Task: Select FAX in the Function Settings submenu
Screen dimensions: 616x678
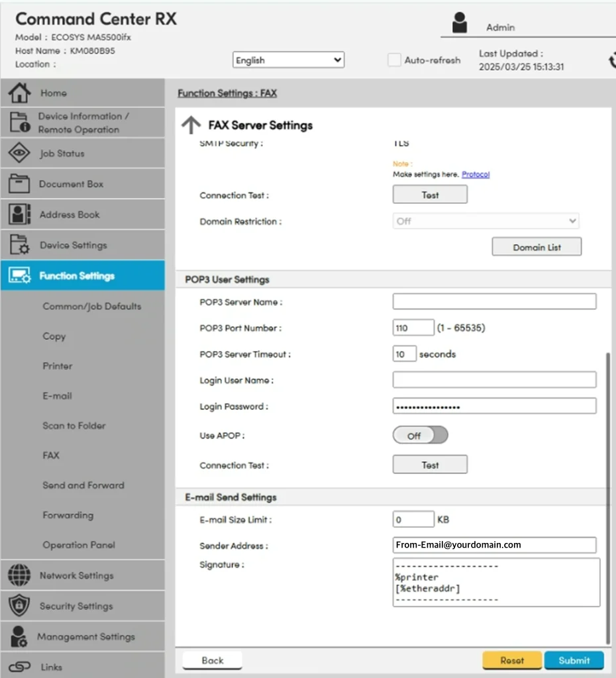Action: click(51, 456)
